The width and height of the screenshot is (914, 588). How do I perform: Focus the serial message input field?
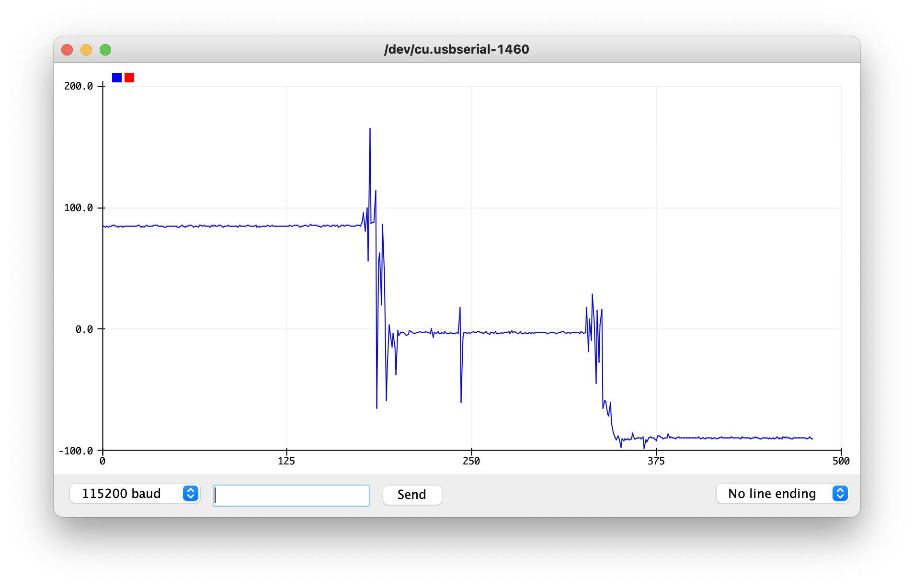(291, 495)
